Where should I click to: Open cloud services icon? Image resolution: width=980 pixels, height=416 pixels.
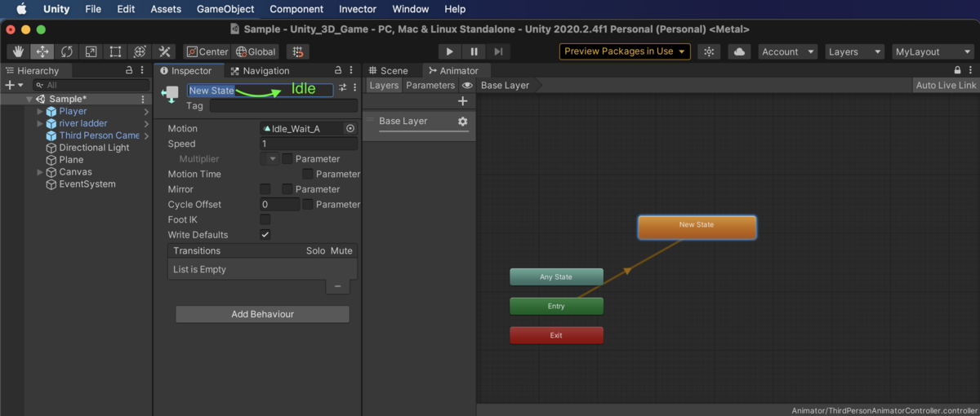739,51
